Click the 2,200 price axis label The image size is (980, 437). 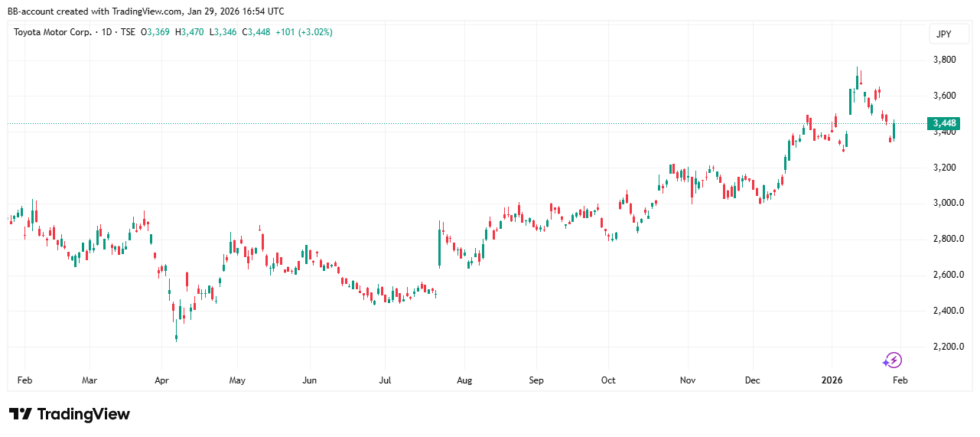(x=946, y=347)
